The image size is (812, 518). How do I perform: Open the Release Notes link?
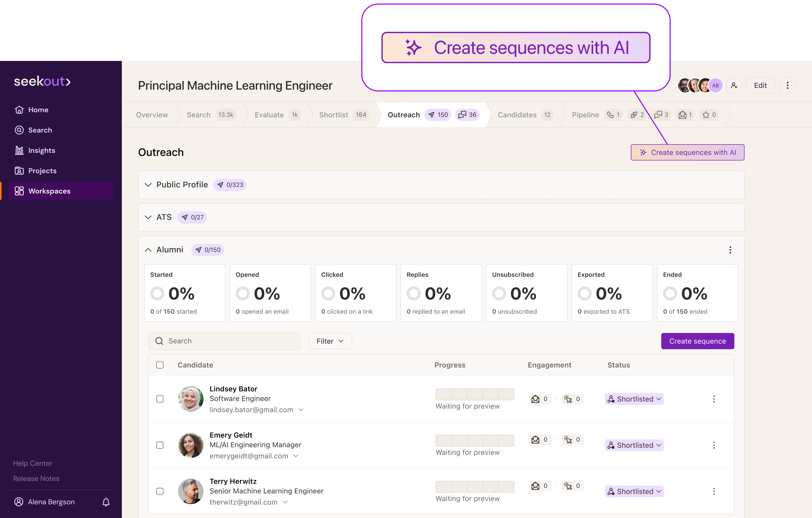point(36,478)
